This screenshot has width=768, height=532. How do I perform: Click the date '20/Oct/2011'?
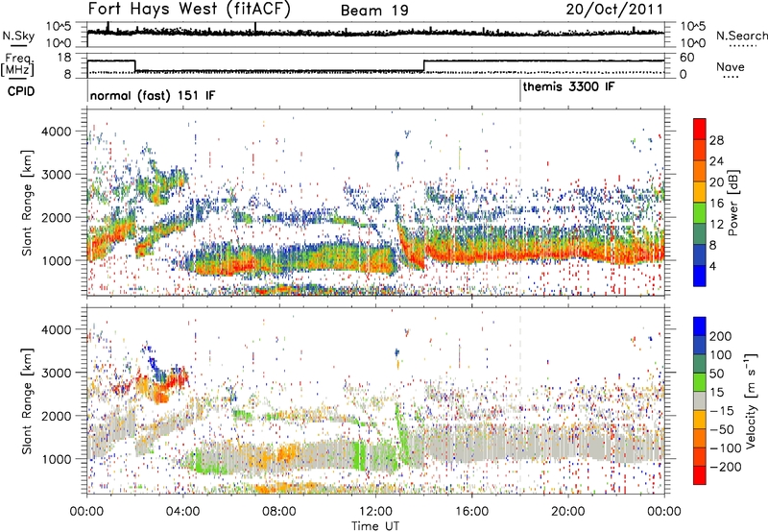coord(614,10)
